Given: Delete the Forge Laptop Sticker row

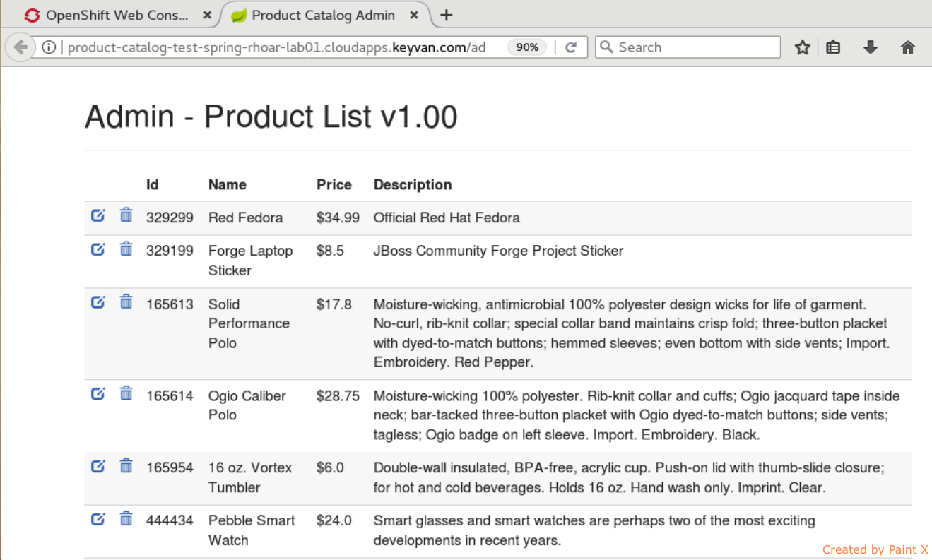Looking at the screenshot, I should coord(126,248).
